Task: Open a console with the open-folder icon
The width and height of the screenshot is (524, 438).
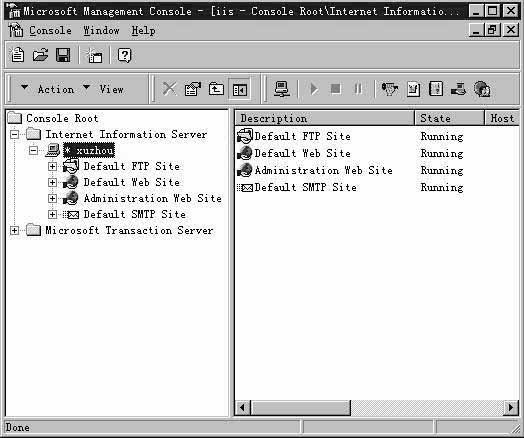Action: [x=40, y=55]
